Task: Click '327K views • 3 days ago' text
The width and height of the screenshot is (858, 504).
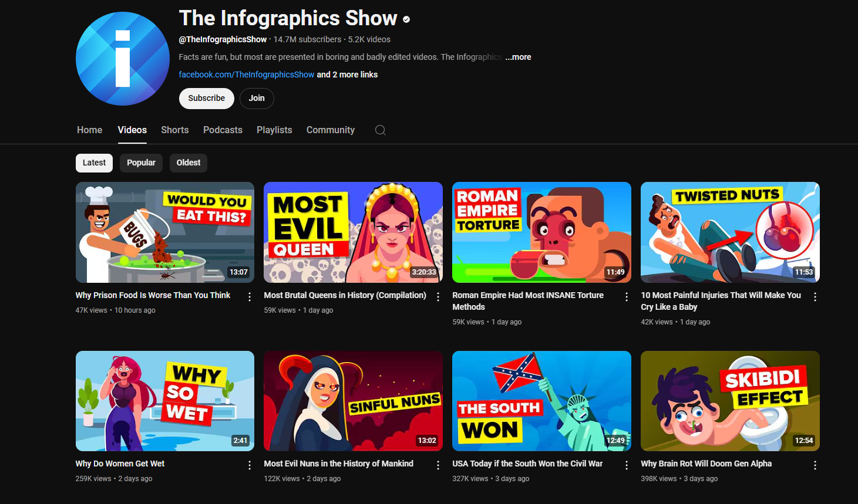Action: pos(491,479)
